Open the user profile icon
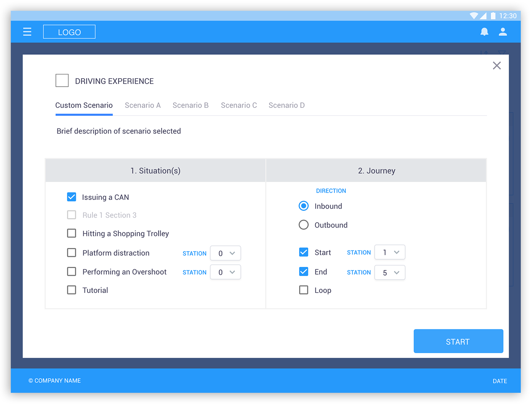This screenshot has width=532, height=404. click(x=503, y=32)
